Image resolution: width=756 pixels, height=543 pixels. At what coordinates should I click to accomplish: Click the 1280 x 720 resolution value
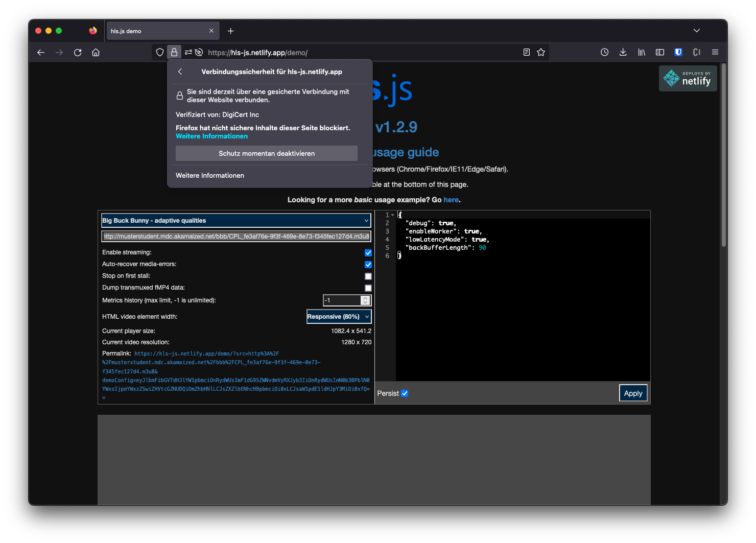coord(356,342)
